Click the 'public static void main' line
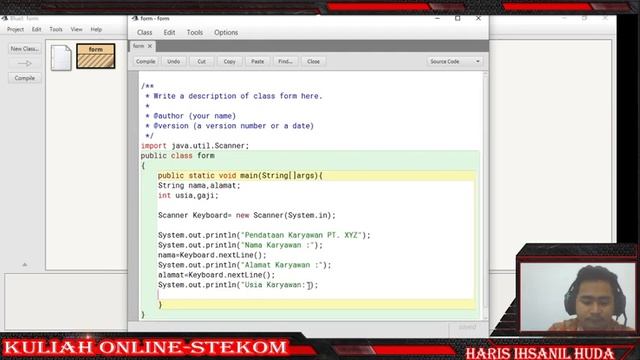This screenshot has height=360, width=640. pos(240,176)
